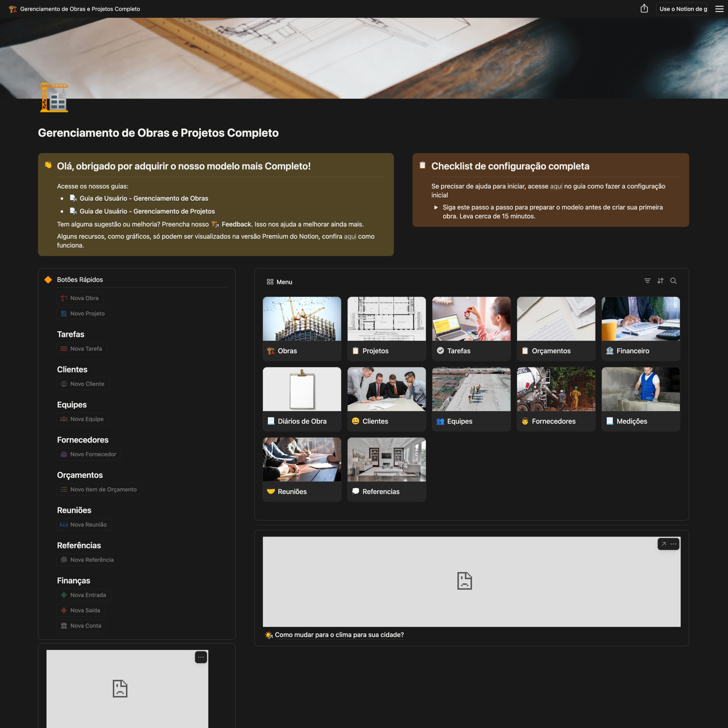Click the three-dot icon on bottom-left embed
728x728 pixels.
tap(201, 657)
